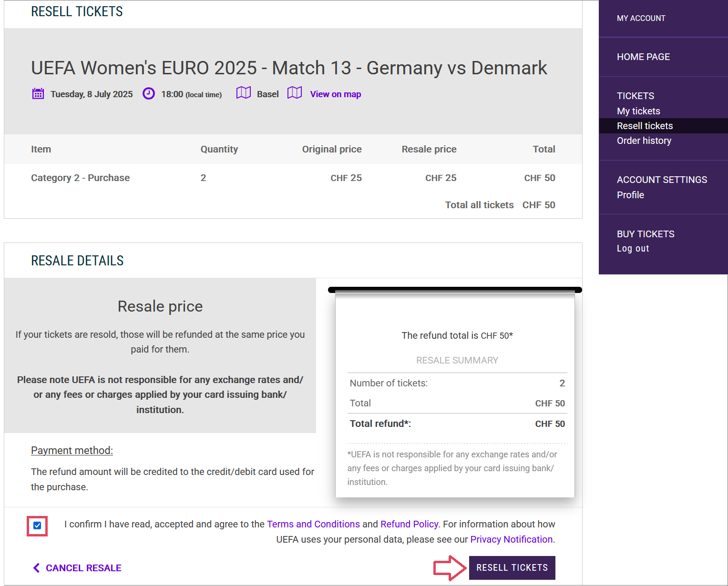Log out from the sidebar
This screenshot has height=586, width=728.
pos(633,248)
